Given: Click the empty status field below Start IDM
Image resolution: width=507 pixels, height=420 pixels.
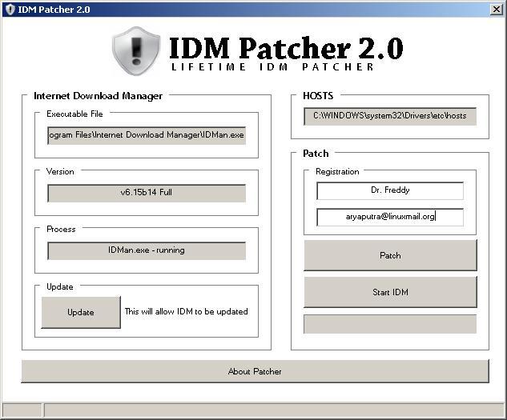Looking at the screenshot, I should tap(390, 324).
